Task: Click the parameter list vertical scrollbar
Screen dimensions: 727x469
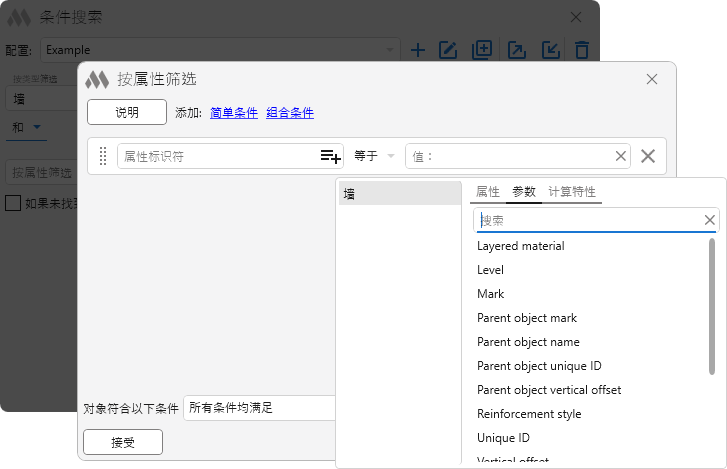Action: click(x=712, y=300)
